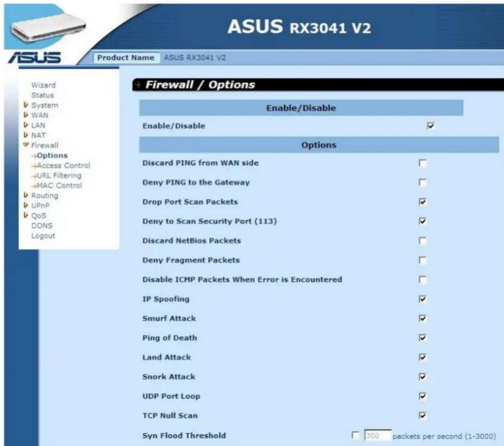This screenshot has width=504, height=446.
Task: Expand the System menu arrow
Action: point(26,105)
